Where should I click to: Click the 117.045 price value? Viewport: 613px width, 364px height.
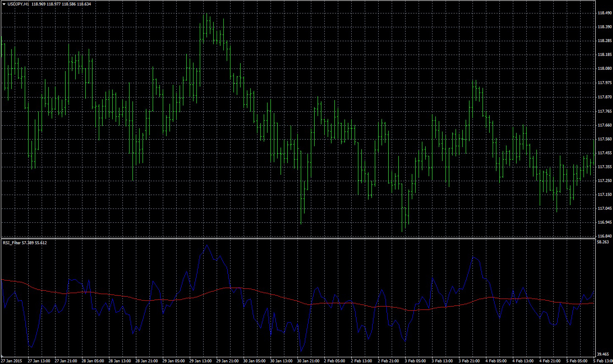[x=604, y=208]
